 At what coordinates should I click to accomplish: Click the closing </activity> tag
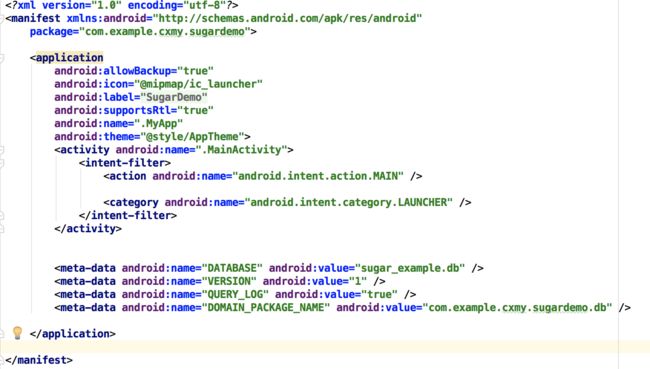[x=88, y=229]
